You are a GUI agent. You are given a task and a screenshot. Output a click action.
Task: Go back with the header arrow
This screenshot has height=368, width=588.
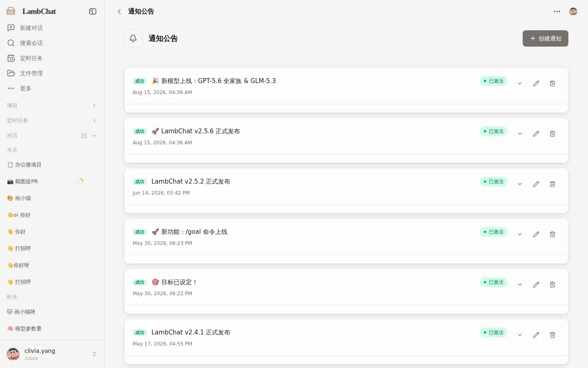pos(119,11)
